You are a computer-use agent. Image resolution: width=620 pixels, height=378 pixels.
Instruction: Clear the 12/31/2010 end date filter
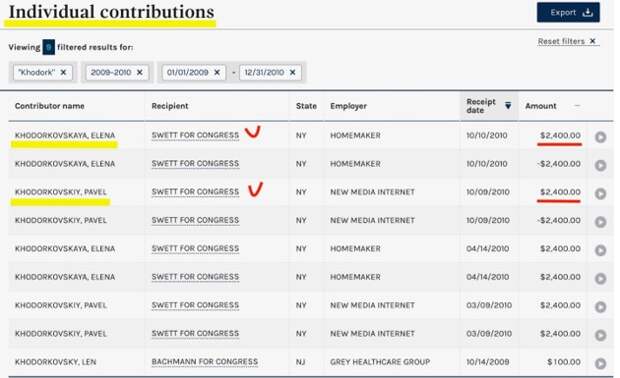point(293,72)
